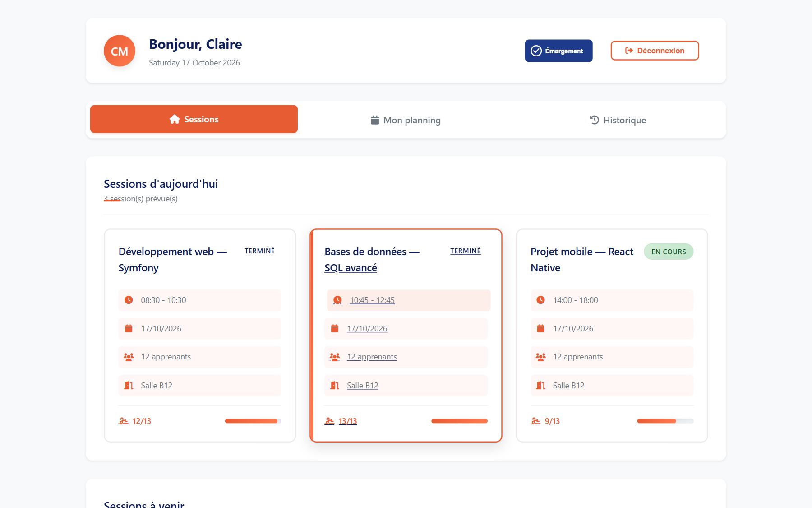
Task: Click the signature icon next to 13/13
Action: [x=329, y=421]
